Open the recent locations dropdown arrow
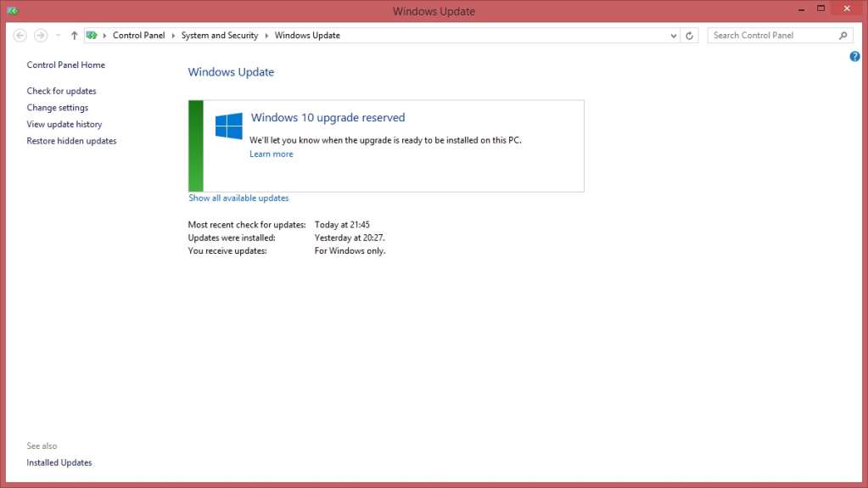 [x=58, y=36]
